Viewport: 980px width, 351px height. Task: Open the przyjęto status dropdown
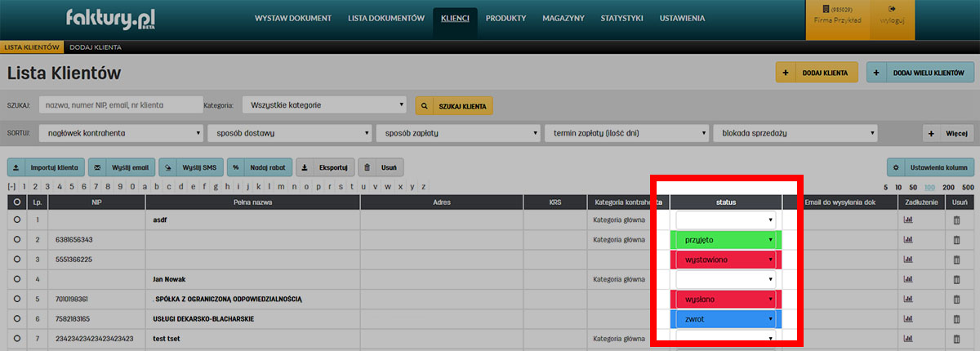click(725, 240)
